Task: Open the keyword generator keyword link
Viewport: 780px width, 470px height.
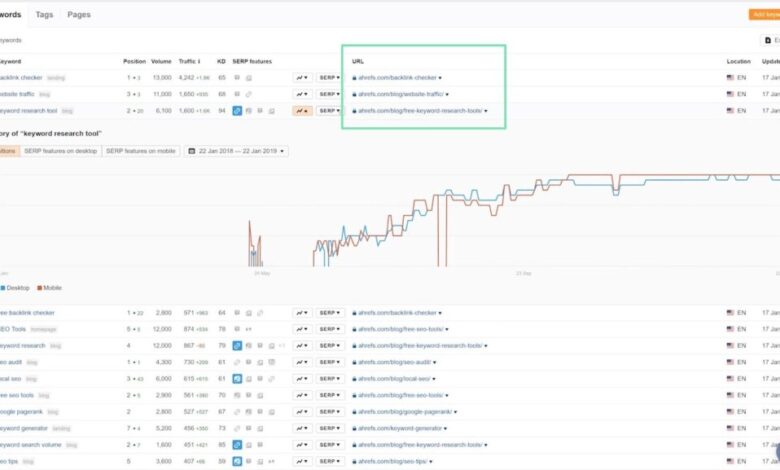Action: click(24, 428)
